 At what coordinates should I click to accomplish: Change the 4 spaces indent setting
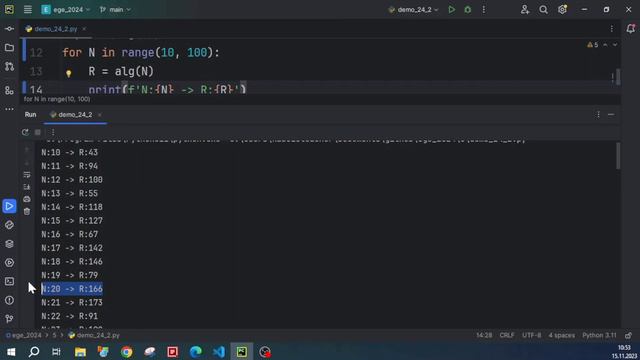[562, 336]
